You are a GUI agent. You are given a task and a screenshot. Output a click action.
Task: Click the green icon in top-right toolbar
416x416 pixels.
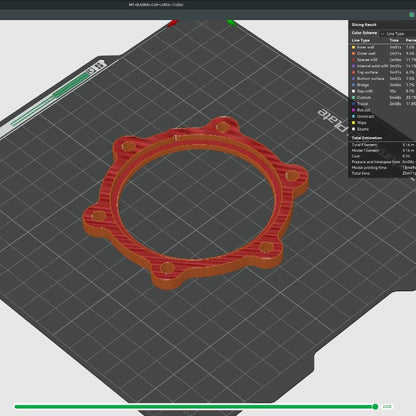click(412, 14)
